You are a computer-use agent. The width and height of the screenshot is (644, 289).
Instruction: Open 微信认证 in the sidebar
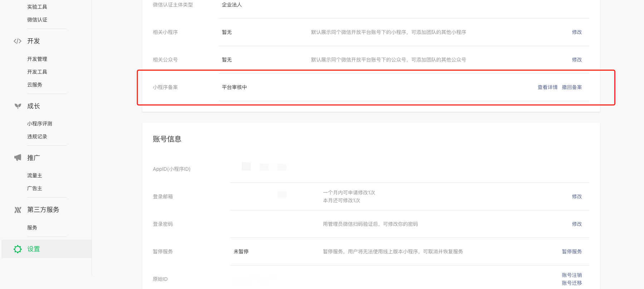pos(37,20)
